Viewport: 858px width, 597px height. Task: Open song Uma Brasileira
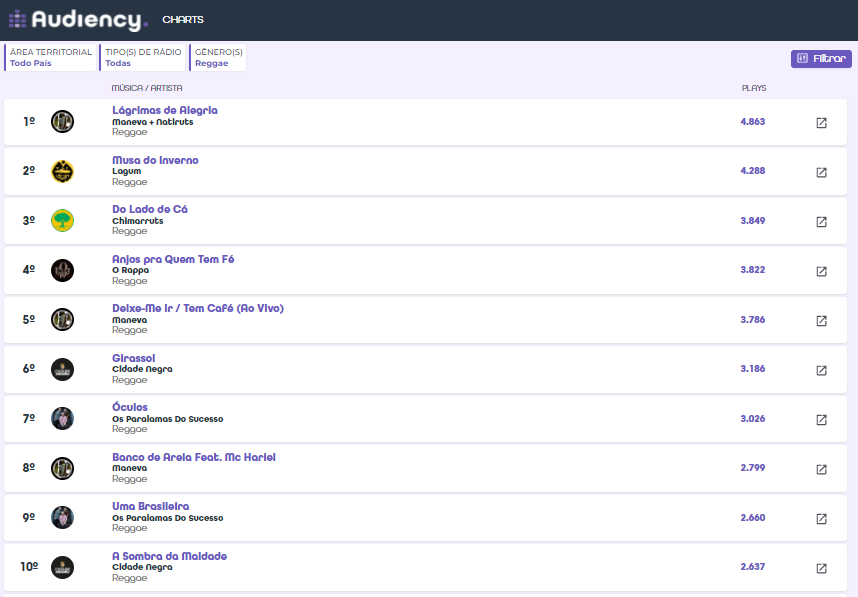[150, 507]
